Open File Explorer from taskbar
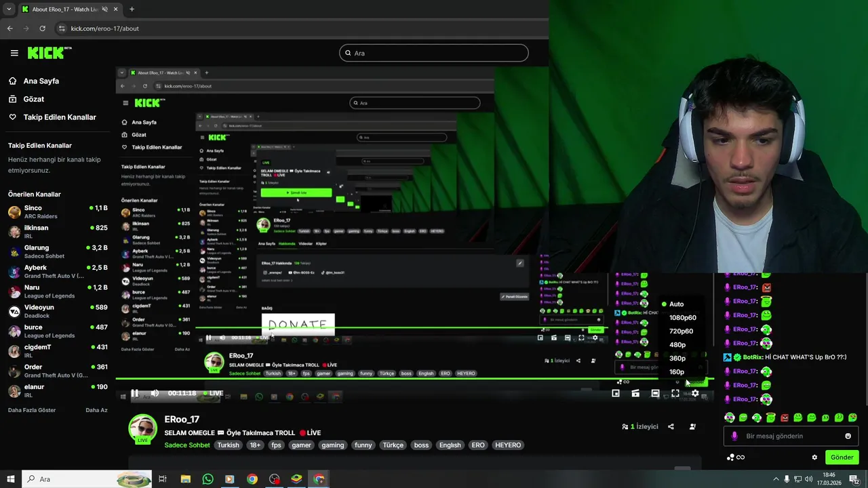Image resolution: width=868 pixels, height=488 pixels. point(186,479)
